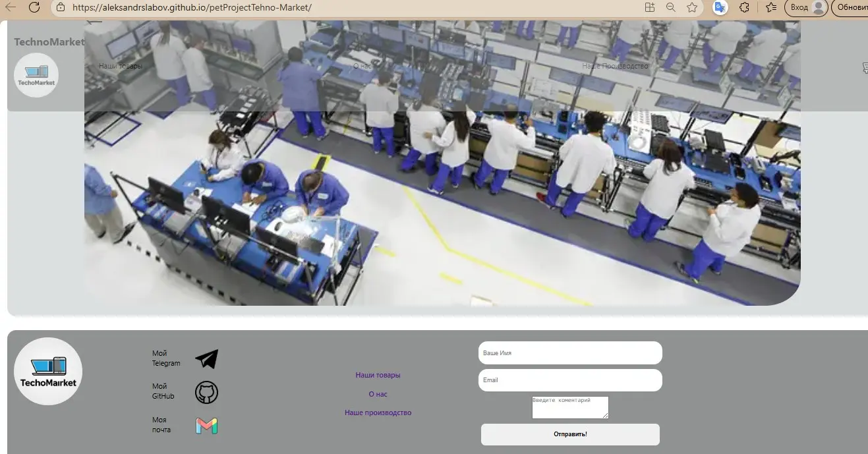This screenshot has width=868, height=454.
Task: Add page to favorites with star icon
Action: [691, 7]
